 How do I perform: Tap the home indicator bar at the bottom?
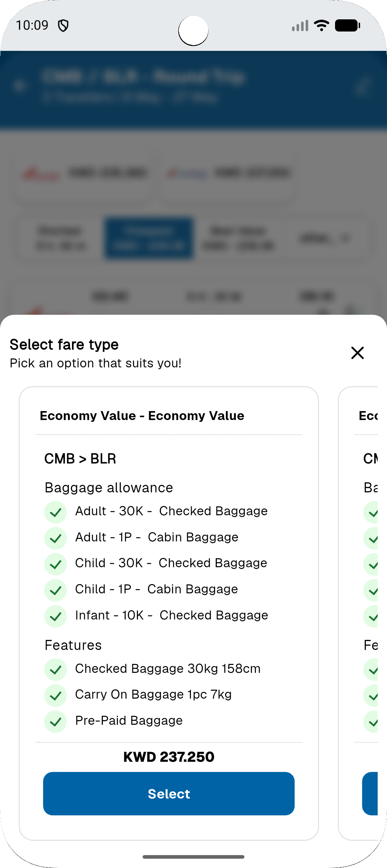[193, 857]
